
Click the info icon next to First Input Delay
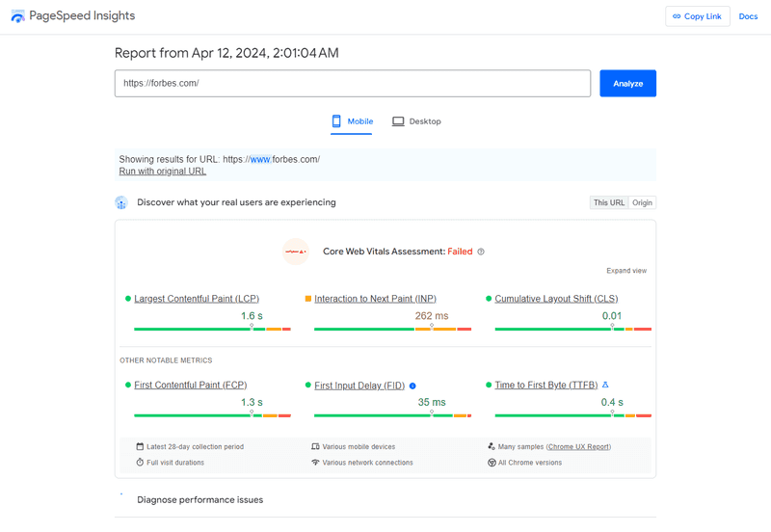coord(412,386)
